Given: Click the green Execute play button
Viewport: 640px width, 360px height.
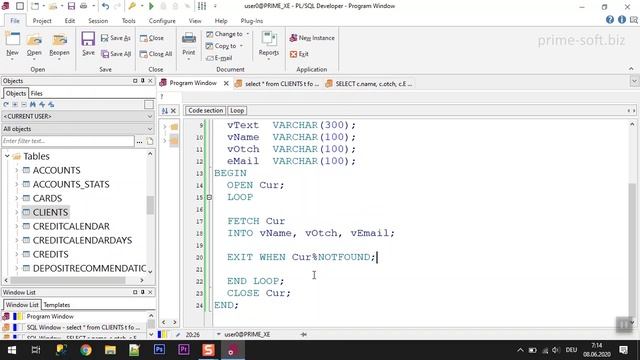Looking at the screenshot, I should (151, 6).
